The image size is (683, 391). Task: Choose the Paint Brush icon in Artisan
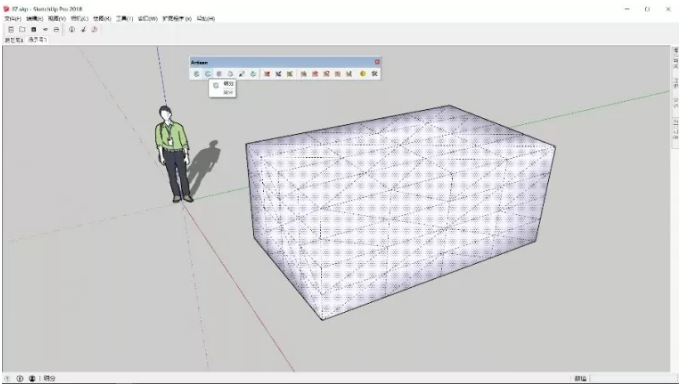coord(290,74)
